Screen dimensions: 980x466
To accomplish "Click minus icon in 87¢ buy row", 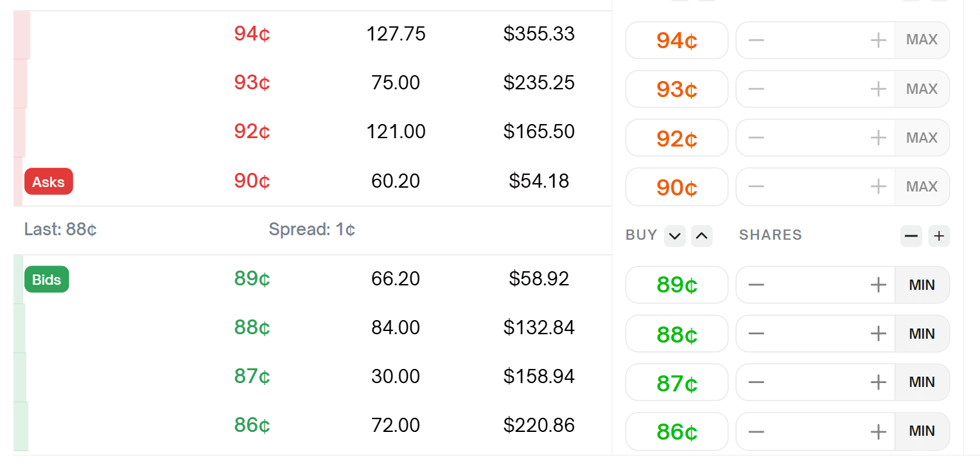I will coord(757,382).
